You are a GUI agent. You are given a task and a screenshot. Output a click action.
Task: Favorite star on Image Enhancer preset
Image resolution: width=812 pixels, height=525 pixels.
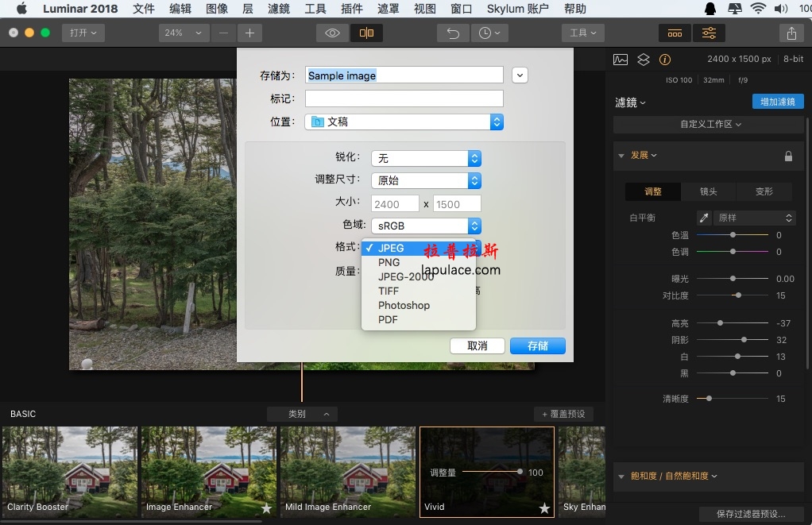[x=266, y=508]
